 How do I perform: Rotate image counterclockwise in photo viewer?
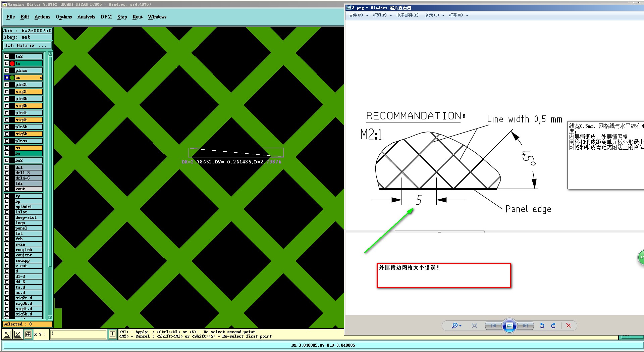pos(542,325)
